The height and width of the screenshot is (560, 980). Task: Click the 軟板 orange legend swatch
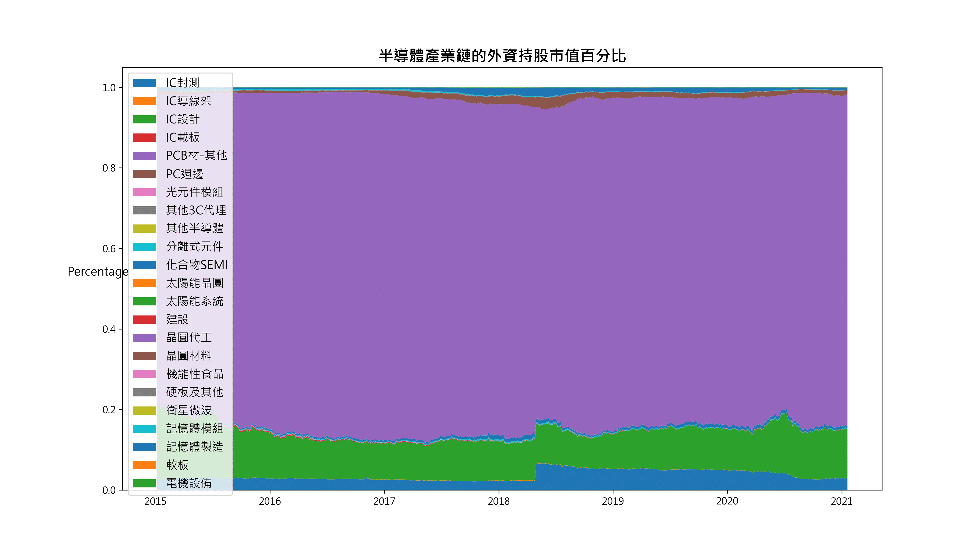click(145, 465)
